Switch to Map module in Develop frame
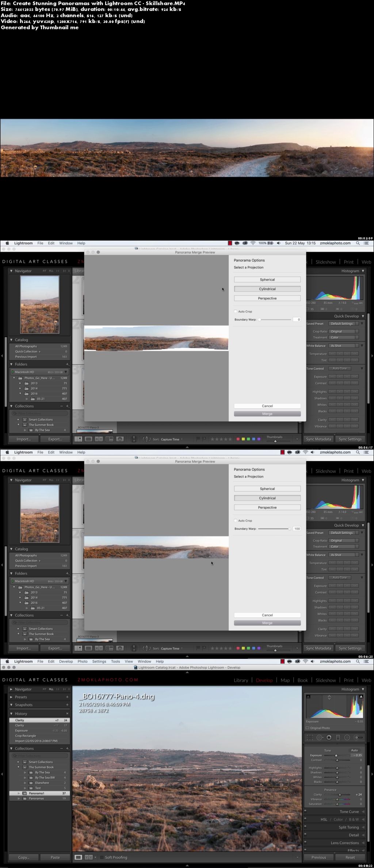374x868 pixels. point(285,680)
